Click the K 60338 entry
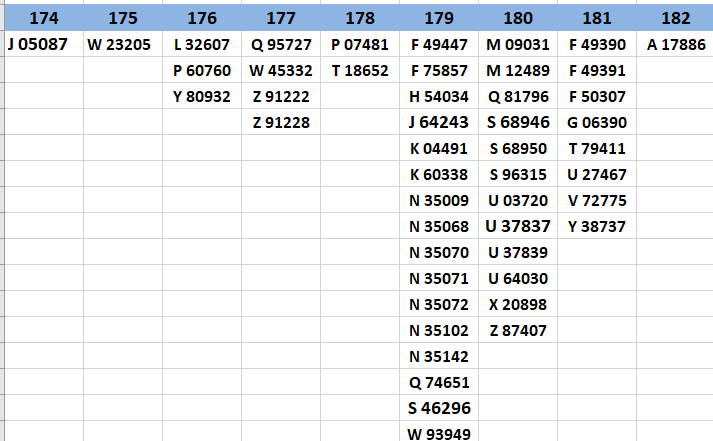Image resolution: width=713 pixels, height=441 pixels. tap(439, 174)
